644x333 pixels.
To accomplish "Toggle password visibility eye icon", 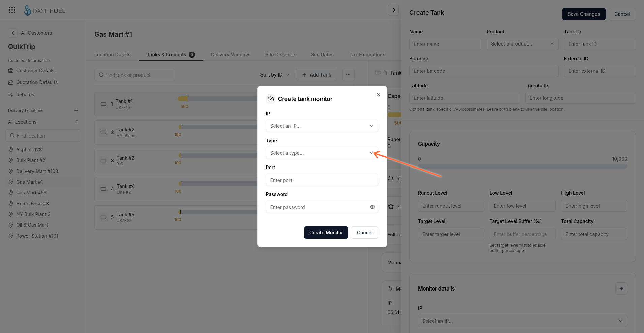I will pos(372,207).
